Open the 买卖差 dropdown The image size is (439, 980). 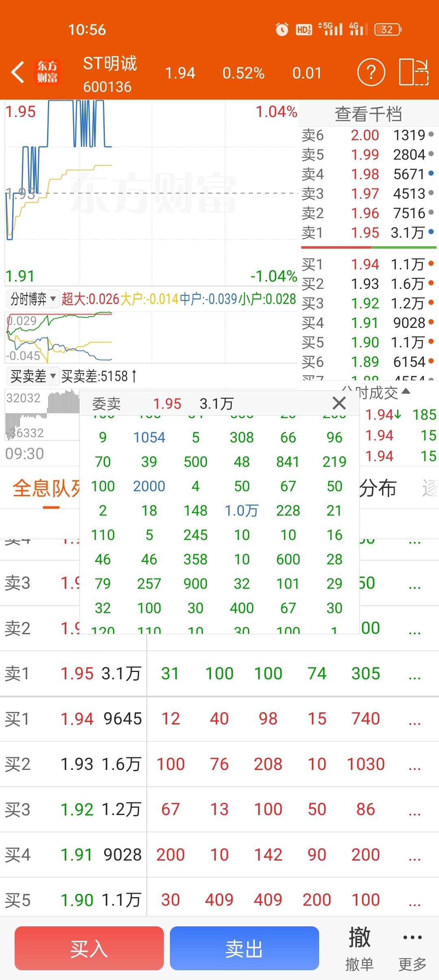(33, 376)
